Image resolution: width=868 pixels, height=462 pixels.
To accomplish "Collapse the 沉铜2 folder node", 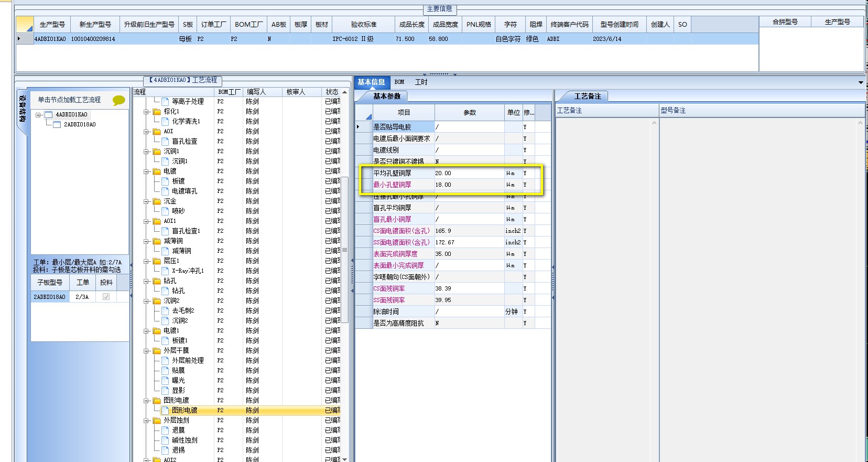I will [146, 301].
